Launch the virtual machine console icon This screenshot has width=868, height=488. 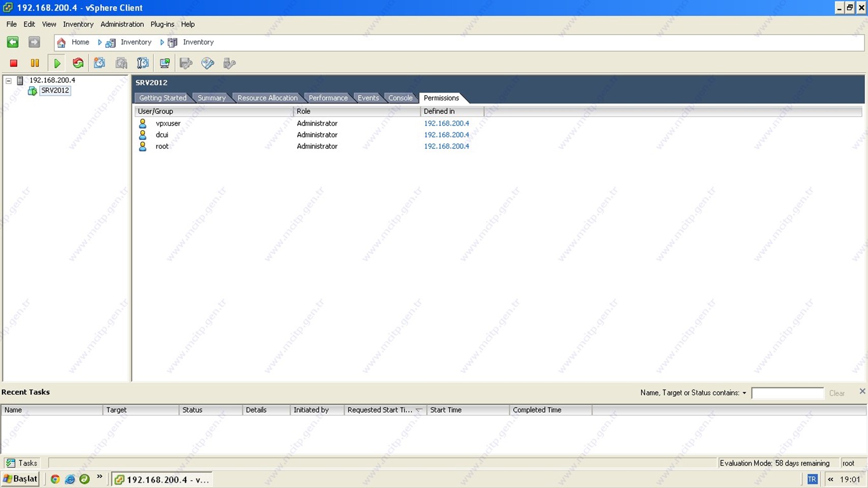[x=165, y=63]
